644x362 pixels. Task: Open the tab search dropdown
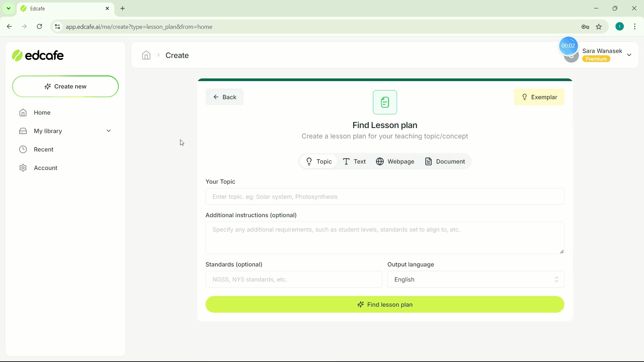tap(9, 8)
